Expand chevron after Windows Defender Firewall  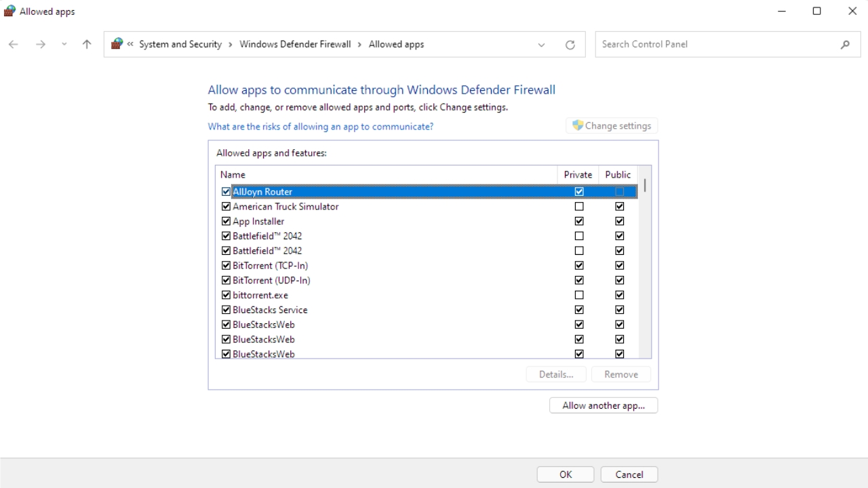(359, 44)
